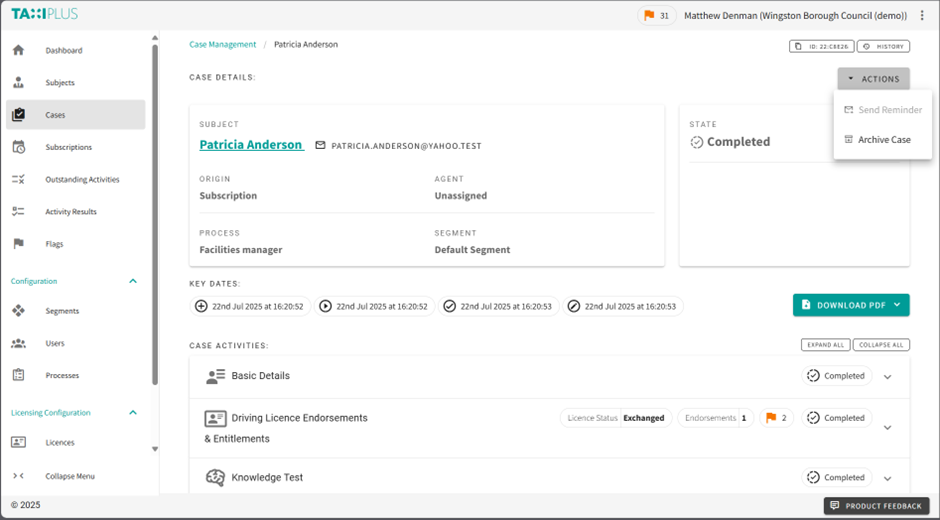Click the Licence Status Exchanged chip

tap(616, 418)
